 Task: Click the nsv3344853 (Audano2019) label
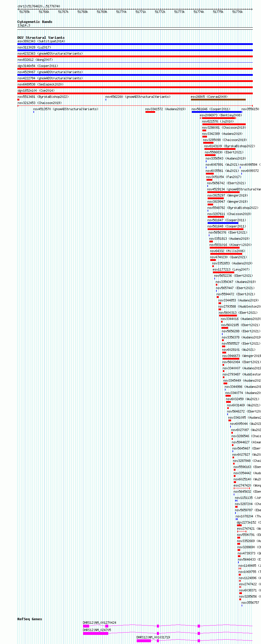(239, 300)
